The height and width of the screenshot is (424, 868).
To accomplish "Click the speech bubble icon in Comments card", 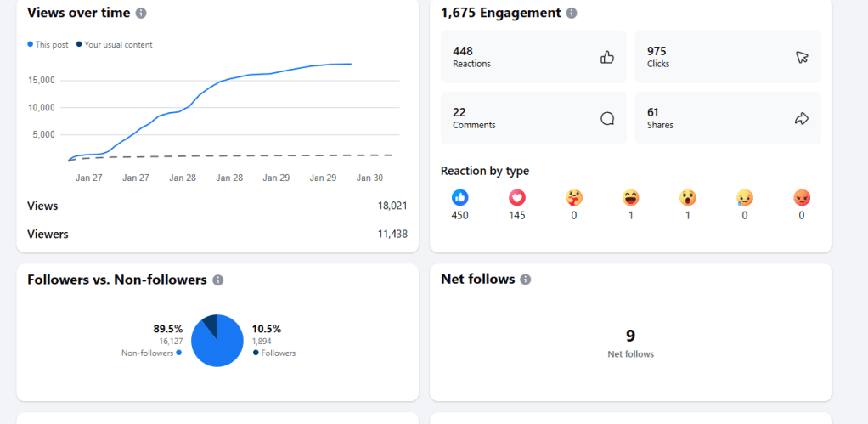I will pos(607,119).
